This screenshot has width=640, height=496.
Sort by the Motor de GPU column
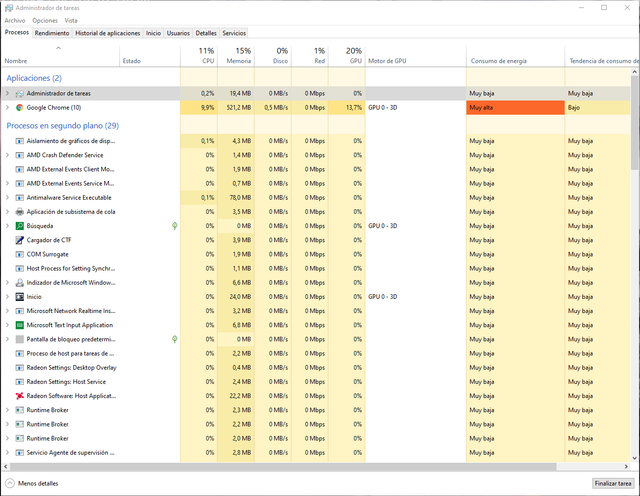pos(416,56)
